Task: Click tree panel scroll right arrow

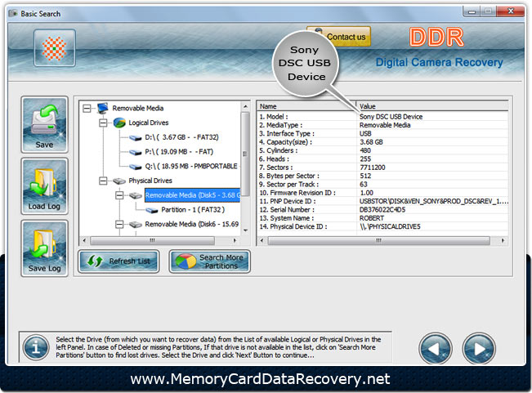Action: pos(235,240)
